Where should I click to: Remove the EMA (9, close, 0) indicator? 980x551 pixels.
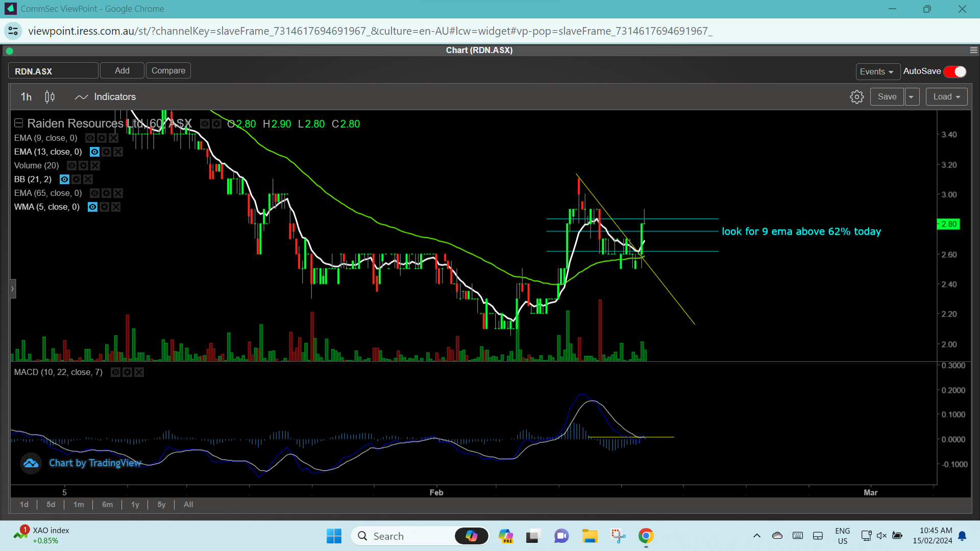pyautogui.click(x=113, y=138)
